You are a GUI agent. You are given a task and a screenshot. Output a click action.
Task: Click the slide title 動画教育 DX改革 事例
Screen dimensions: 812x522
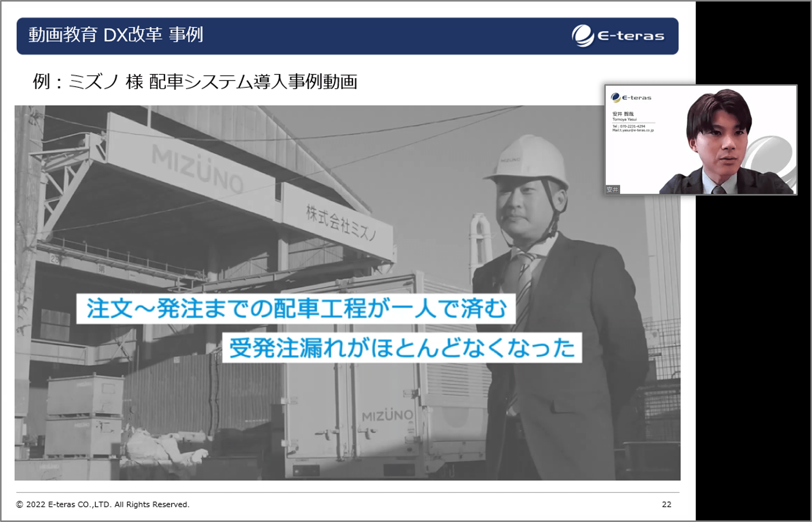pos(116,35)
